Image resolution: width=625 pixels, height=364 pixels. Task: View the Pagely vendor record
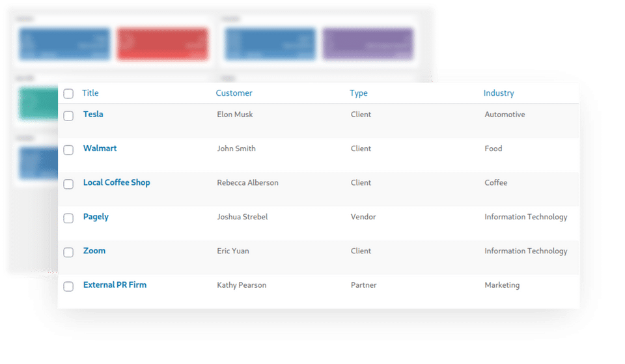click(x=96, y=217)
